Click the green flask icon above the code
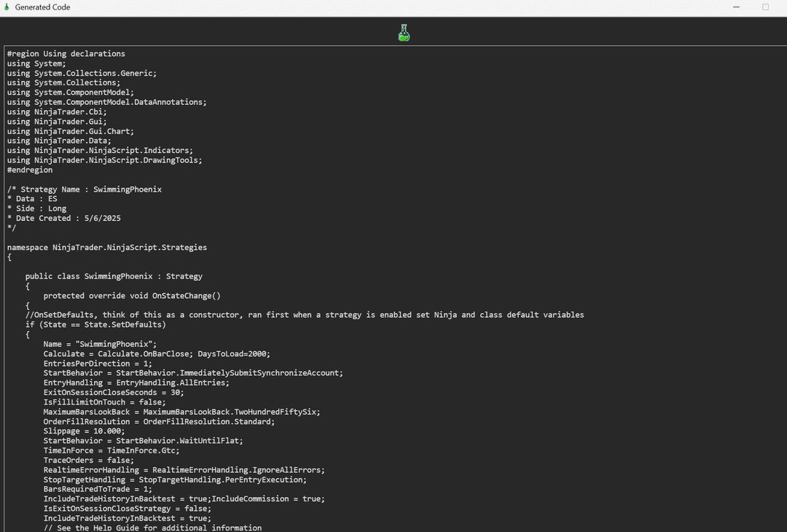Viewport: 787px width, 532px height. click(404, 33)
